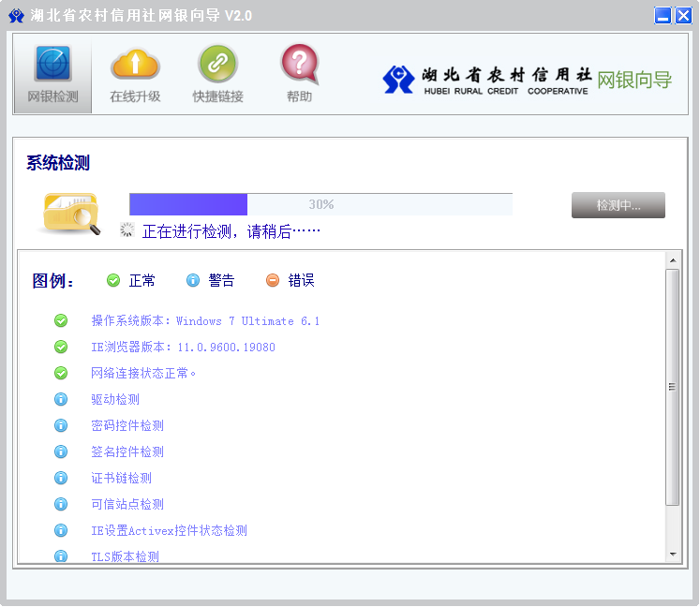Click green check beside 操作系统版本
Screen dimensions: 700x607
[x=61, y=320]
